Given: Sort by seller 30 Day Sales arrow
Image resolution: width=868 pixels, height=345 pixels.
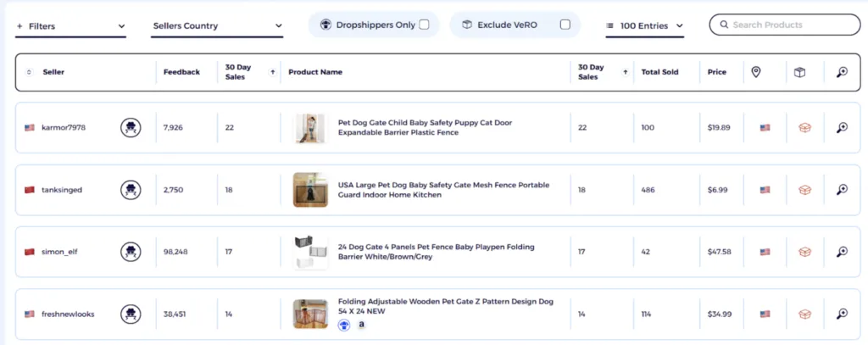Looking at the screenshot, I should click(x=272, y=72).
